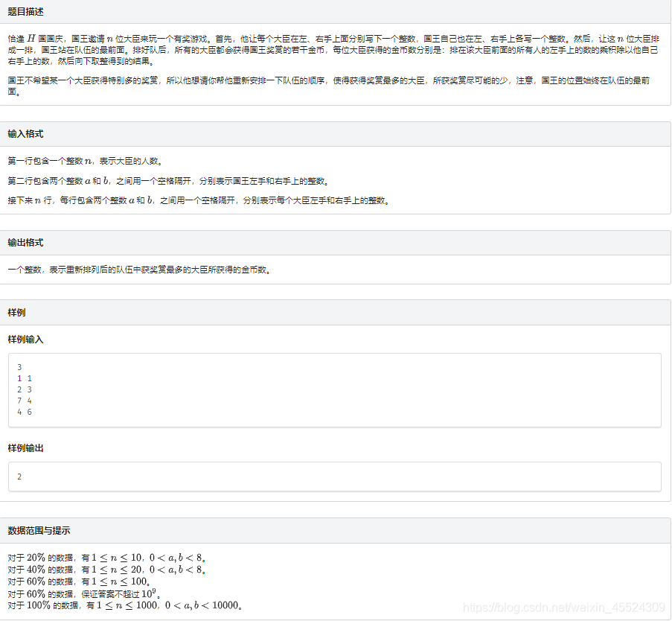Click the 题目描述 section heading
Viewport: 672px width, 621px height.
tap(26, 12)
